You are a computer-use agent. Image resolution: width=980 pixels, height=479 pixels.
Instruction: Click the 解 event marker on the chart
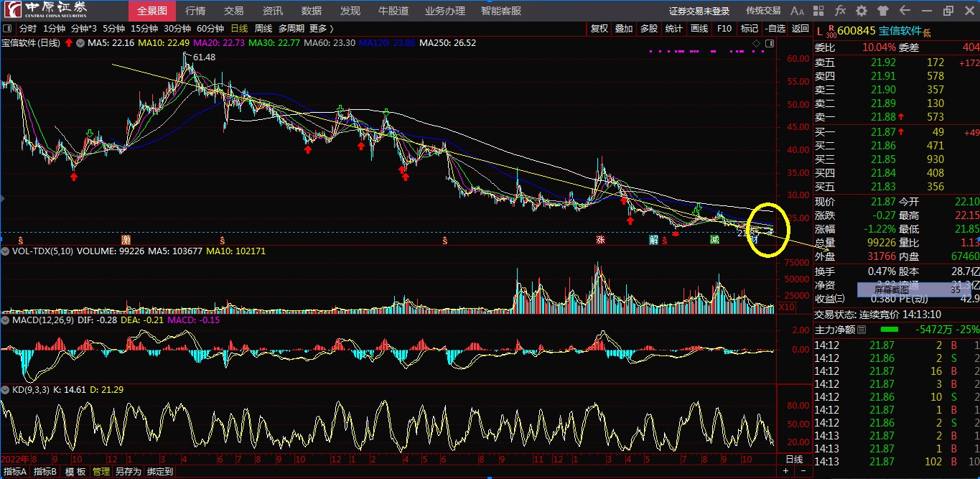coord(654,239)
